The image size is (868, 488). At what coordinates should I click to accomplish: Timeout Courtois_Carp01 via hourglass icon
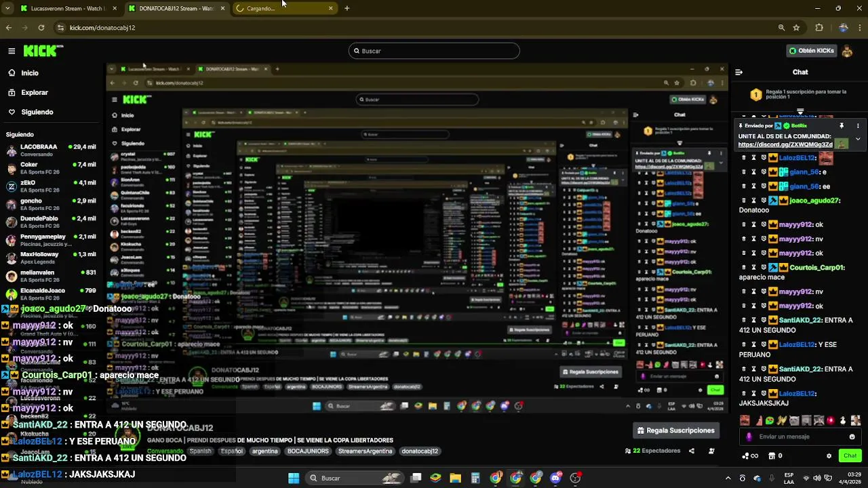[753, 267]
